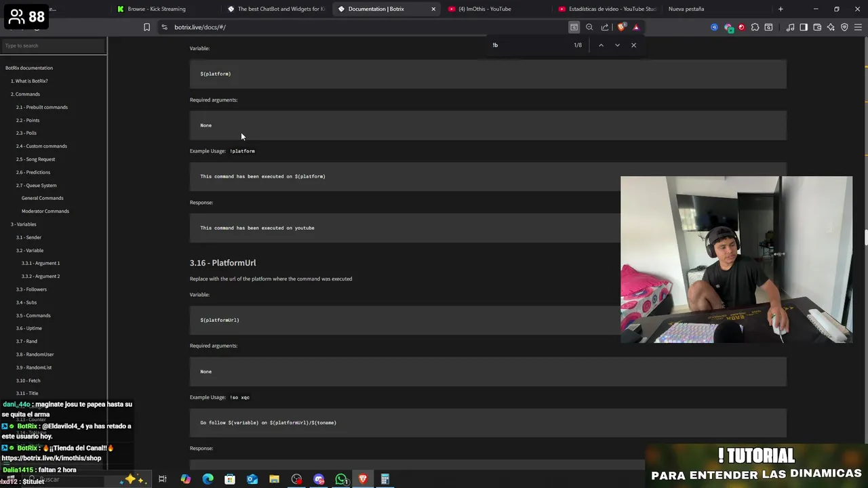Viewport: 868px width, 488px height.
Task: Open '3.3.1 - Argument 1' sub-entry
Action: 41,263
